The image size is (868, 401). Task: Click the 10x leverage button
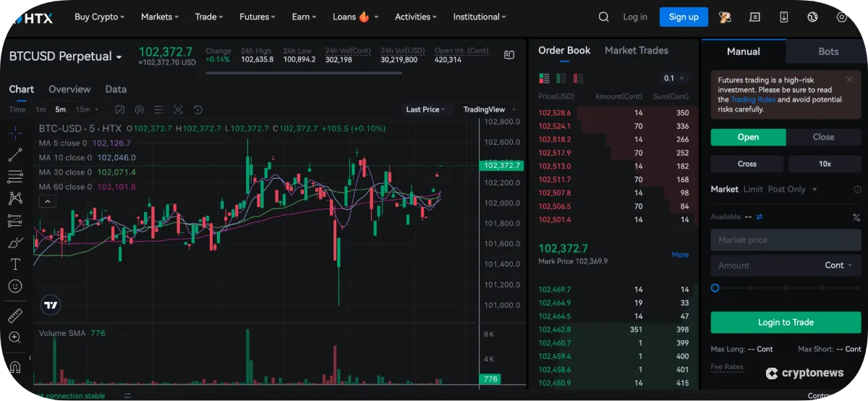(x=825, y=164)
